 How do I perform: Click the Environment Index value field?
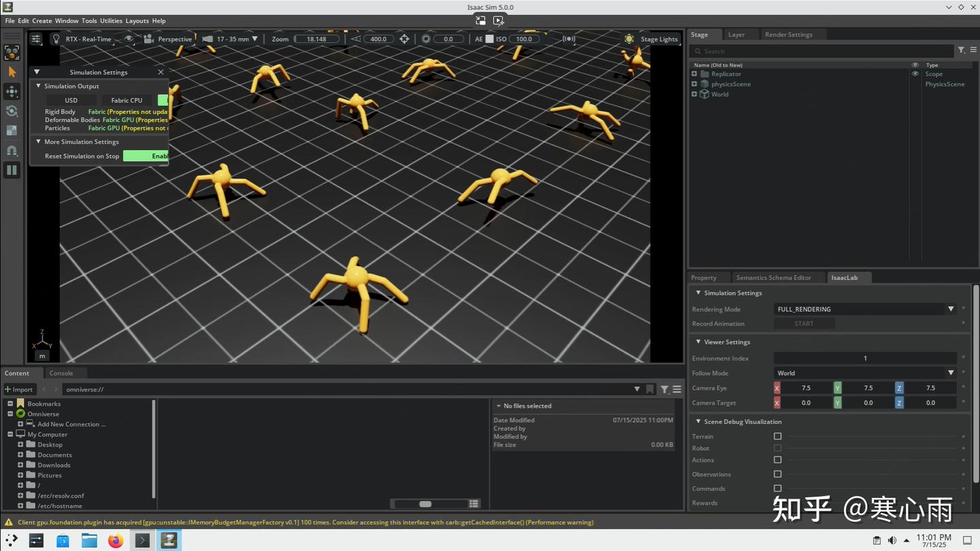[865, 358]
